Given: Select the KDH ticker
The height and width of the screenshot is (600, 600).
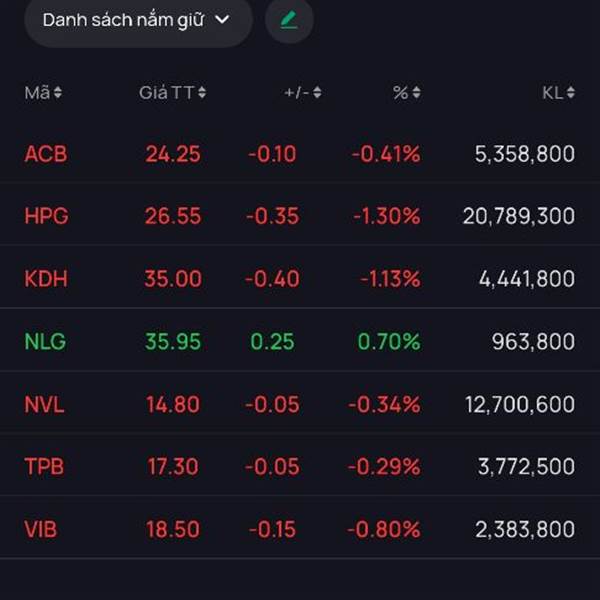Looking at the screenshot, I should point(46,279).
